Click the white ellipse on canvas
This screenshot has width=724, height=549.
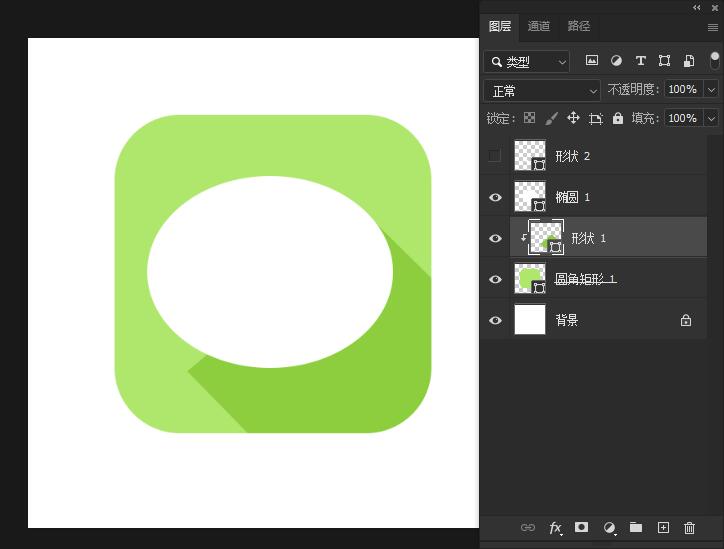click(270, 271)
